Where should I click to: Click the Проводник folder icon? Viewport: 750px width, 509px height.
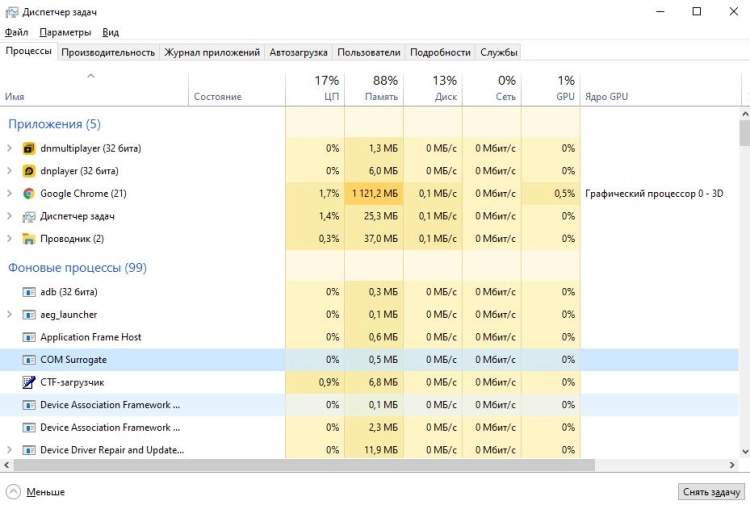29,239
